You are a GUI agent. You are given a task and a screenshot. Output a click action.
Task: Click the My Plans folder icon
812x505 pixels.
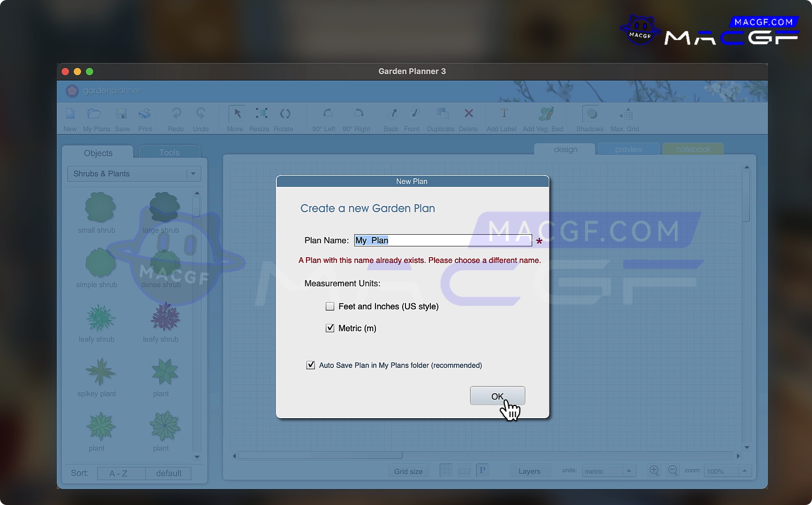[x=94, y=114]
